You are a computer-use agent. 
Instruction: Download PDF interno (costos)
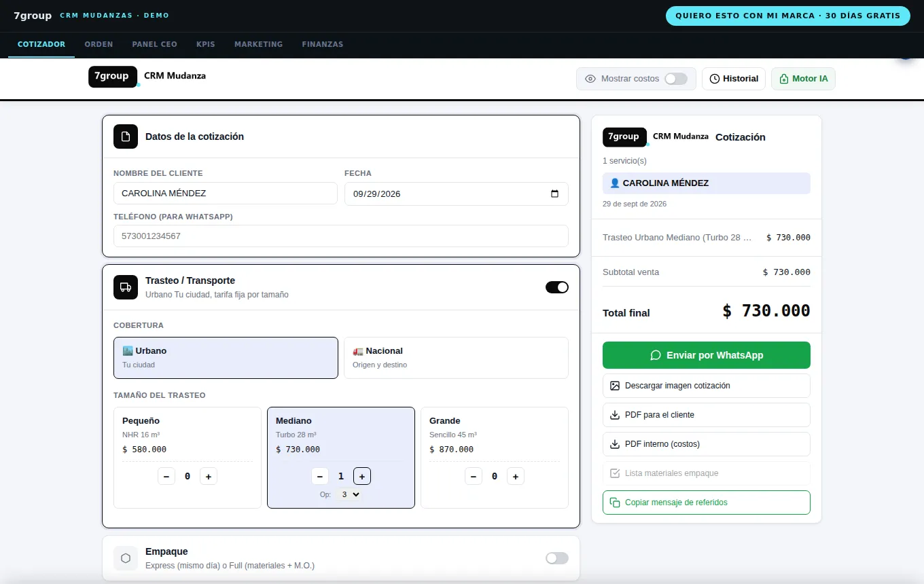tap(707, 444)
